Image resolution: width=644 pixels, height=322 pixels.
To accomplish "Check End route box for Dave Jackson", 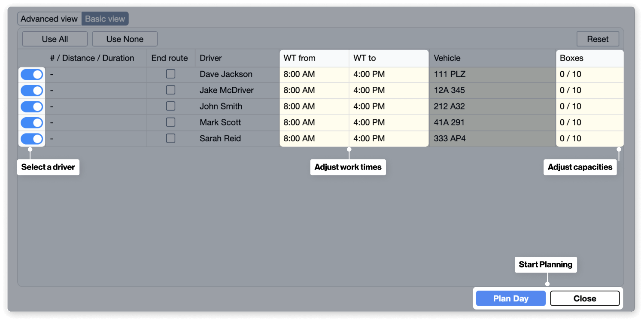I will pos(170,74).
